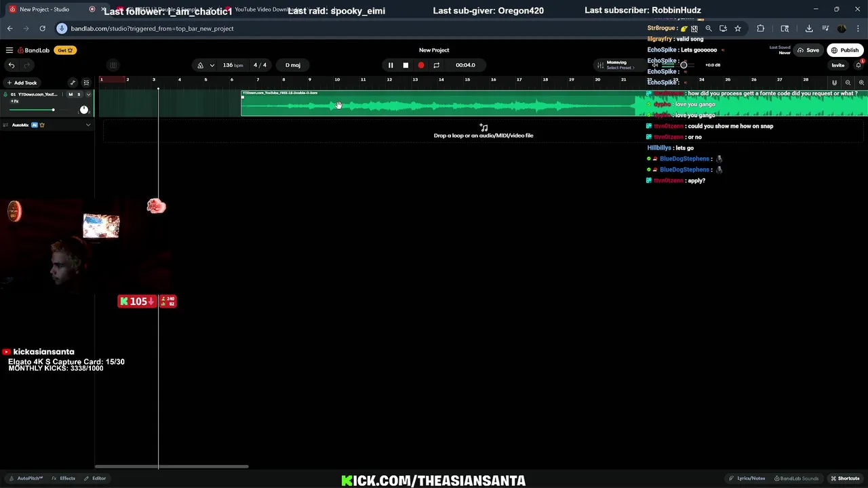Open the virtual MIDI keyboard icon
Image resolution: width=868 pixels, height=488 pixels.
[x=113, y=65]
